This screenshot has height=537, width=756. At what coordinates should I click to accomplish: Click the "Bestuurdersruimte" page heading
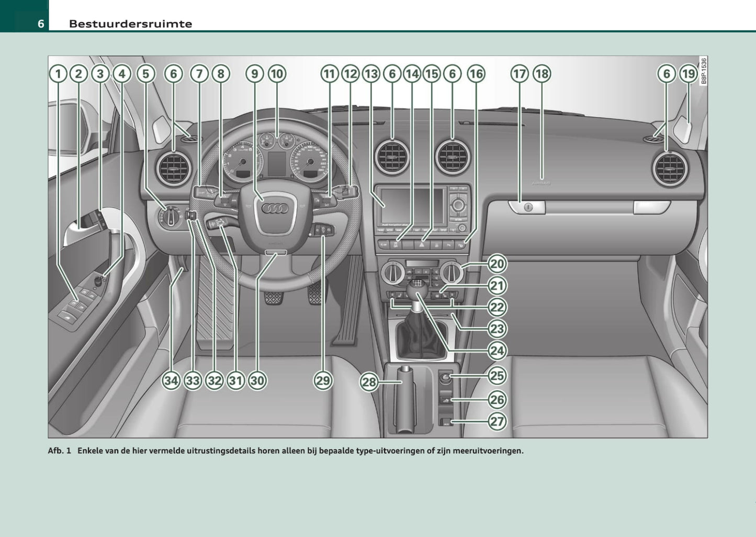(x=130, y=24)
